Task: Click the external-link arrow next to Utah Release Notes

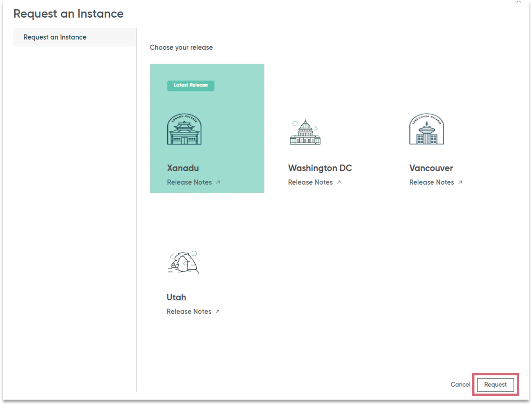Action: coord(217,312)
